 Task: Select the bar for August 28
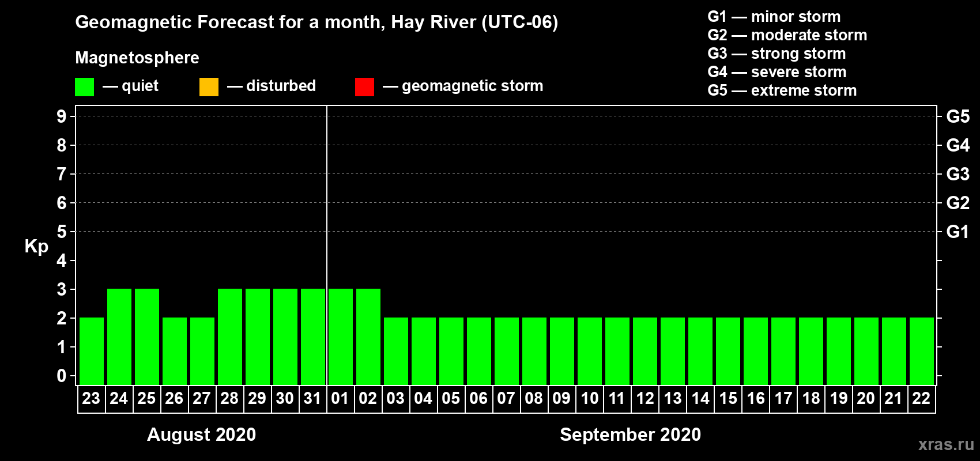[x=230, y=337]
